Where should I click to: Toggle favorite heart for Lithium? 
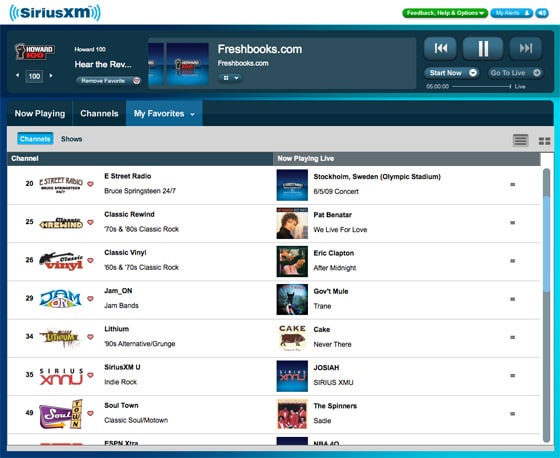pyautogui.click(x=90, y=337)
